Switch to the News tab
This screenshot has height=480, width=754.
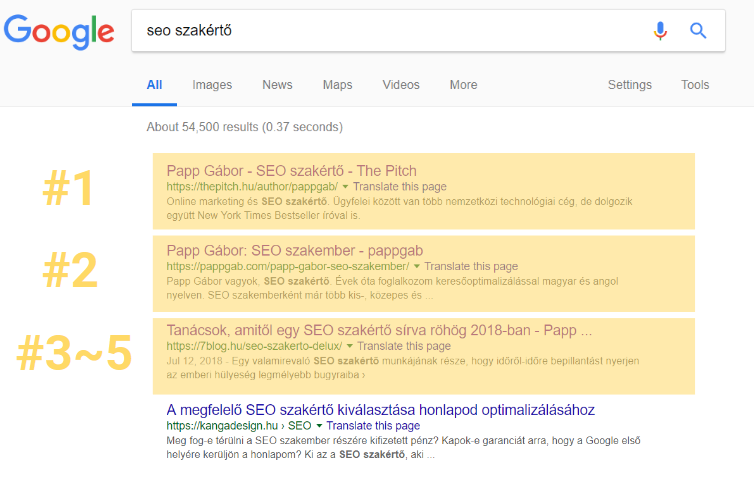click(277, 85)
